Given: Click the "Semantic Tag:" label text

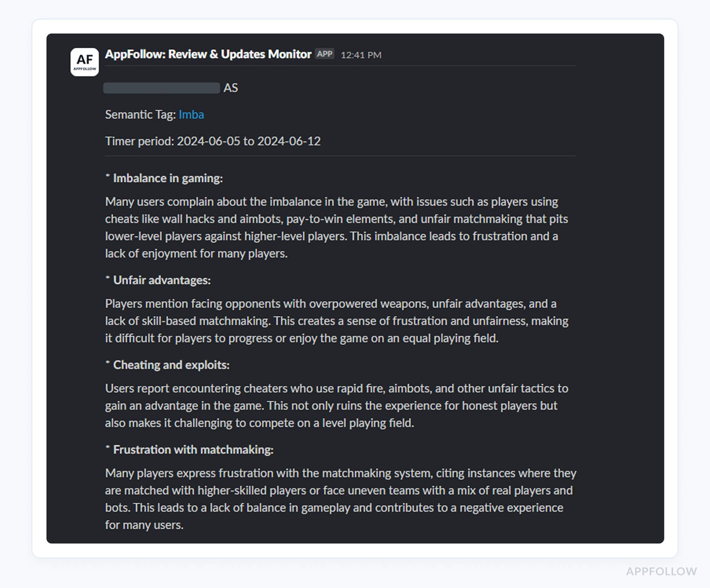Looking at the screenshot, I should click(x=140, y=115).
